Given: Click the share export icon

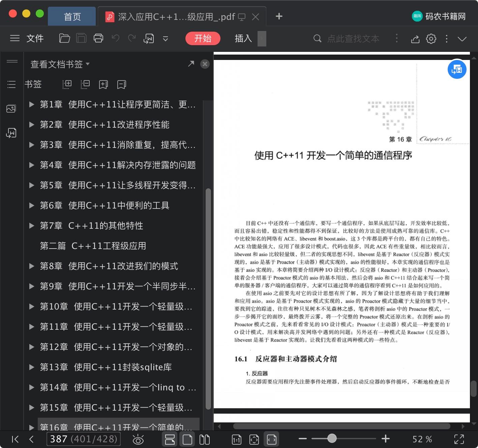Looking at the screenshot, I should pyautogui.click(x=415, y=39).
